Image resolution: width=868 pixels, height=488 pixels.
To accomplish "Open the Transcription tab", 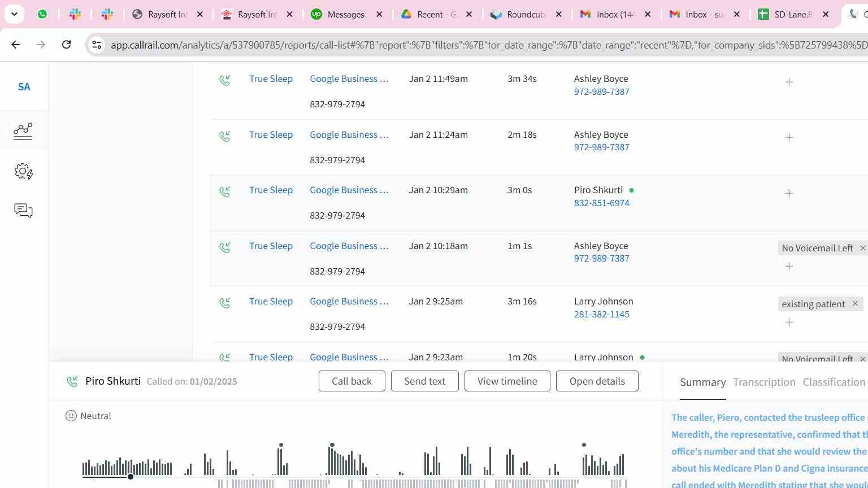I will pos(764,382).
